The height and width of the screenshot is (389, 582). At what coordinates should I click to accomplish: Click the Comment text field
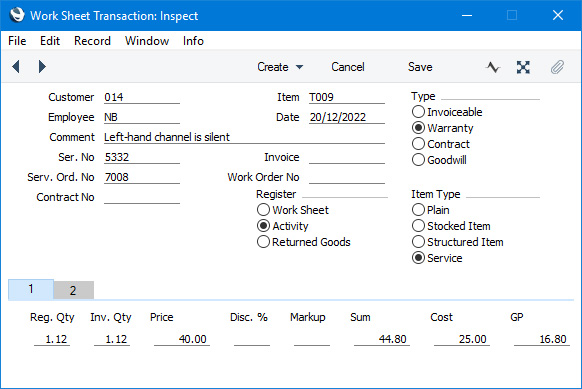[244, 137]
